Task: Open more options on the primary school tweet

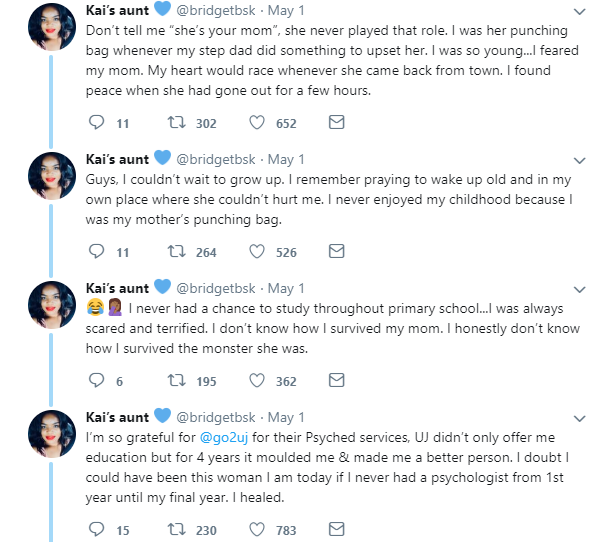Action: pos(579,289)
